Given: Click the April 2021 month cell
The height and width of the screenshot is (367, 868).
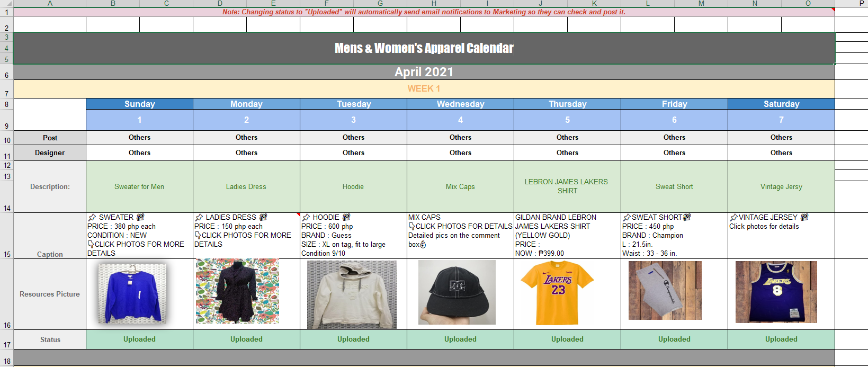Looking at the screenshot, I should coord(424,72).
